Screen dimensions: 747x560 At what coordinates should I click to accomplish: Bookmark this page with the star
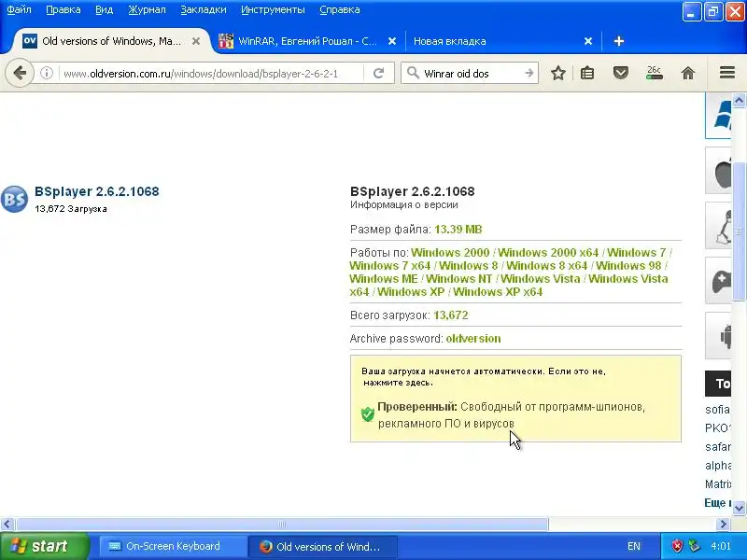coord(557,73)
